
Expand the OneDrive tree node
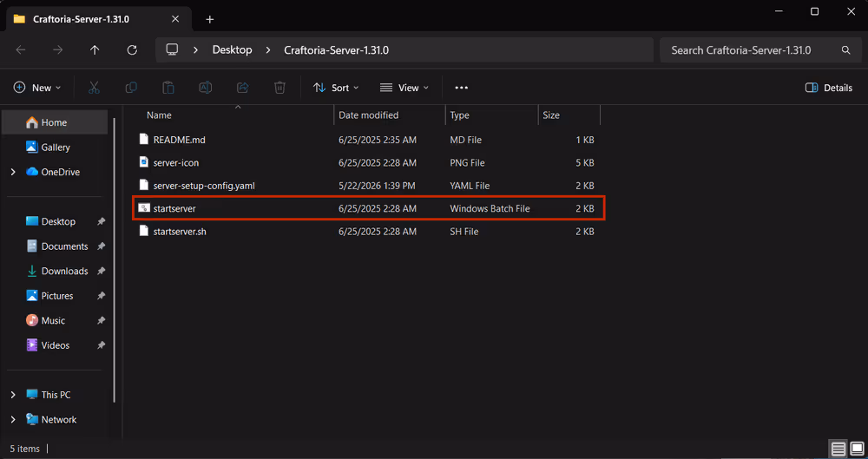(x=13, y=172)
